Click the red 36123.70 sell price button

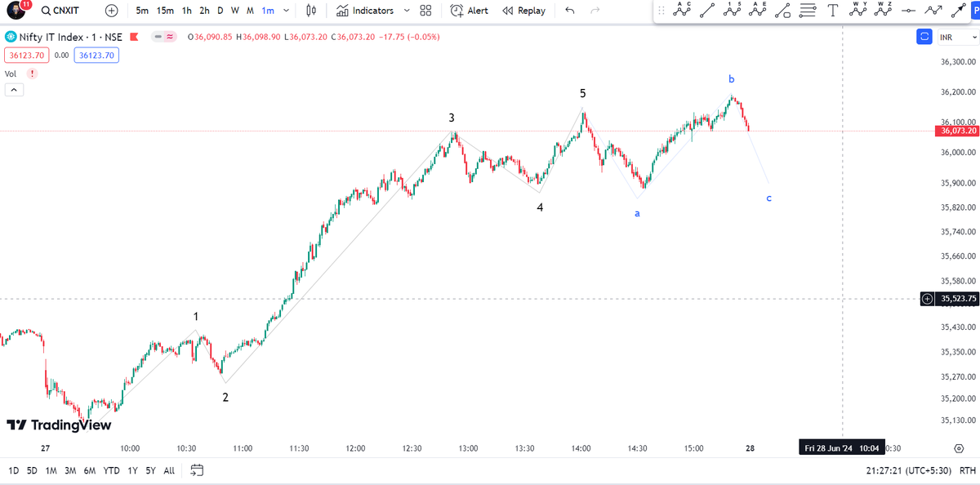[x=25, y=55]
